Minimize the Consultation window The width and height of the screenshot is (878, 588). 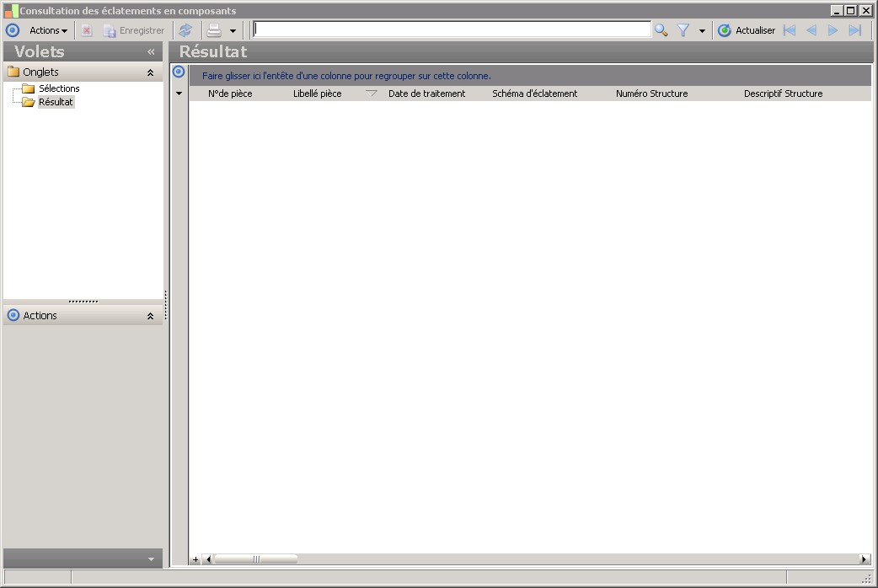point(837,11)
